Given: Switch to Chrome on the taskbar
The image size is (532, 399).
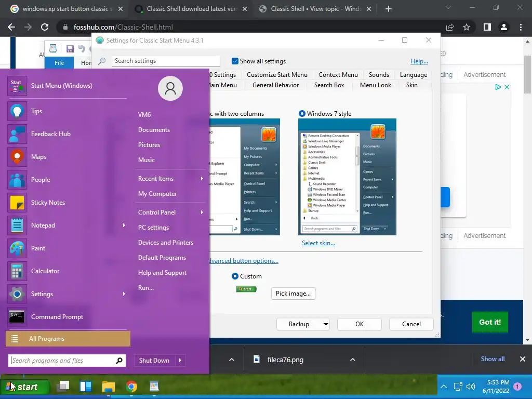Looking at the screenshot, I should (131, 387).
